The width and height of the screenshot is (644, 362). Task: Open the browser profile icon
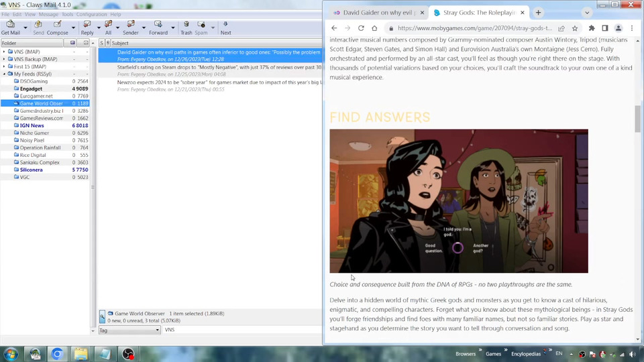(619, 28)
